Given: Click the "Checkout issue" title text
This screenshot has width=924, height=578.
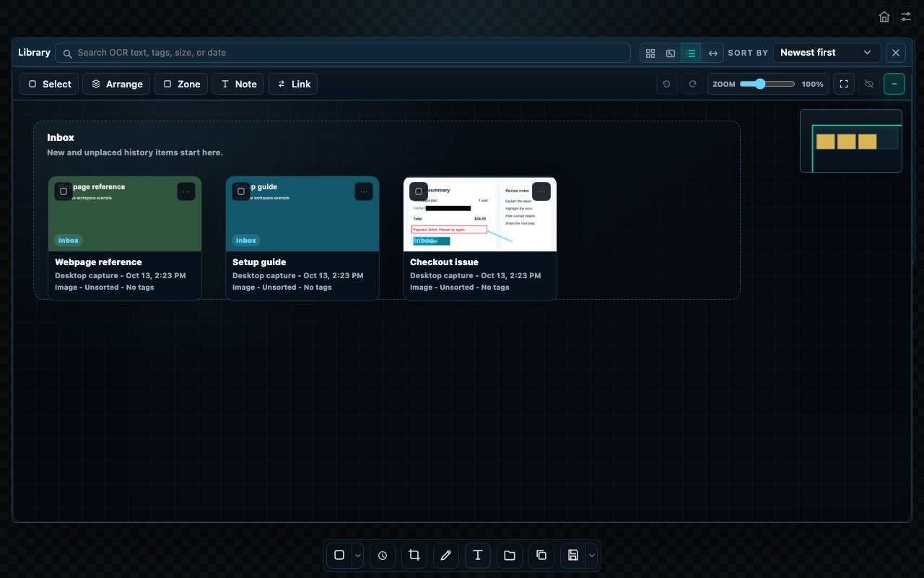Looking at the screenshot, I should (444, 262).
